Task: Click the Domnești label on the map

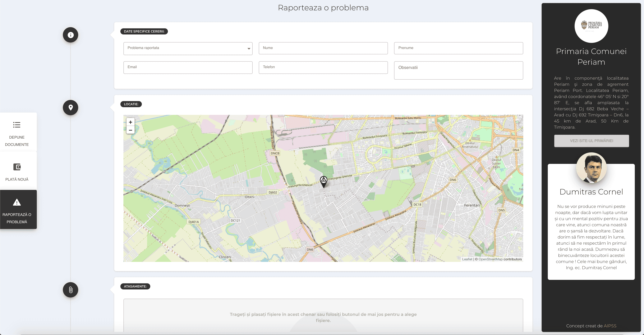Action: click(182, 205)
